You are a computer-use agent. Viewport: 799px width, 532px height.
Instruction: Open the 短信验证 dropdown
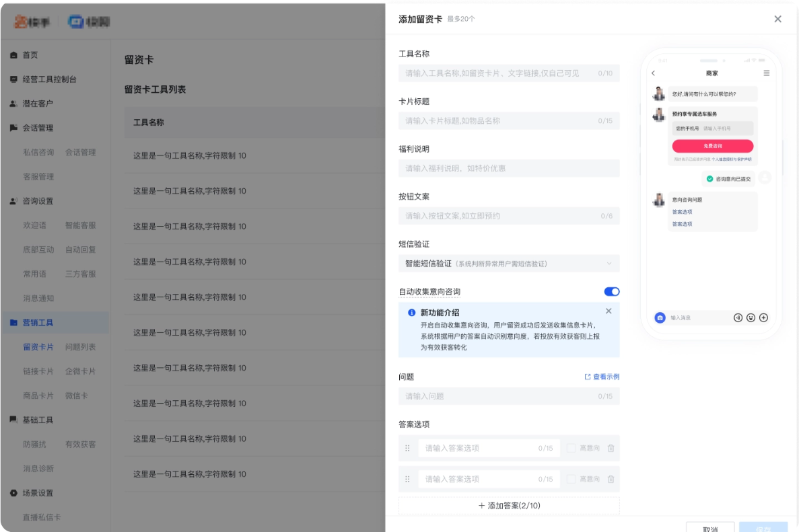[x=508, y=263]
